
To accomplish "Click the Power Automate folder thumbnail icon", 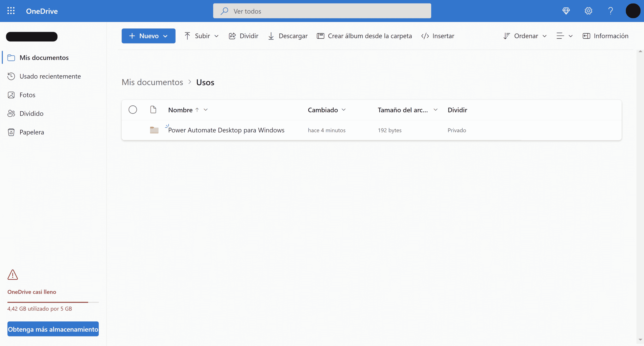I will [154, 130].
